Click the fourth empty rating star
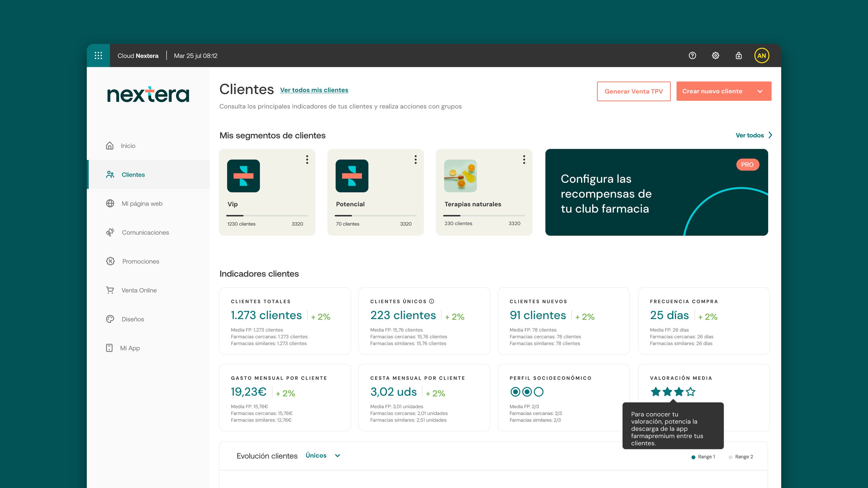This screenshot has width=868, height=488. (x=690, y=392)
